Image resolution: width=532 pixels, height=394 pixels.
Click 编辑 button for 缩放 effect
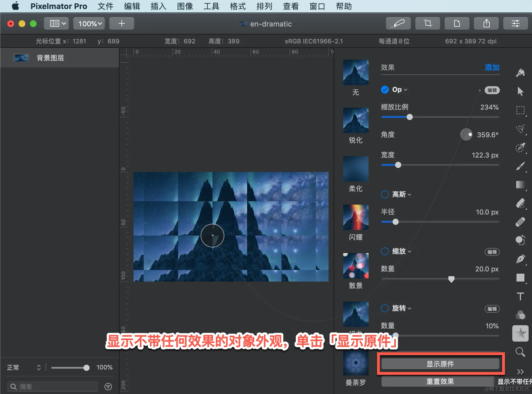[x=492, y=252]
